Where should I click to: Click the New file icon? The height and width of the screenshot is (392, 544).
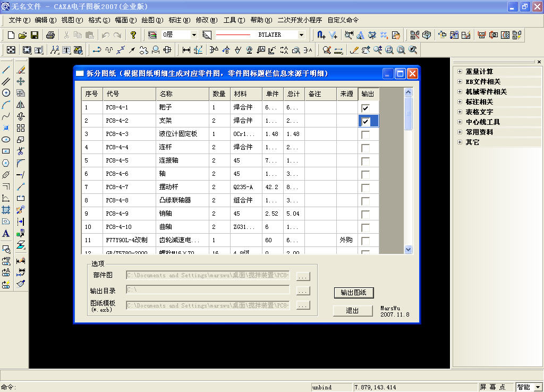pyautogui.click(x=11, y=35)
